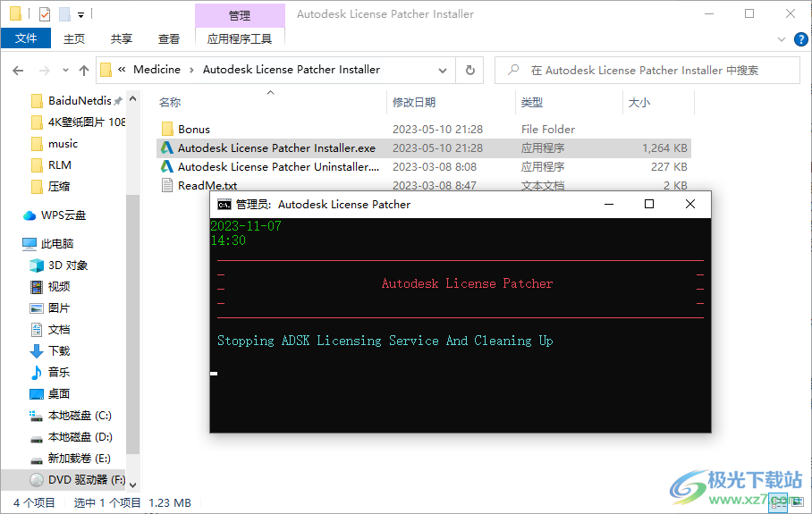Open the 文件 ribbon tab
The image size is (812, 514).
pos(26,38)
